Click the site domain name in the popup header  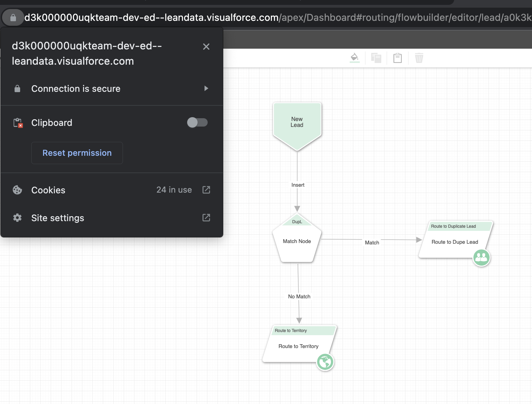87,54
